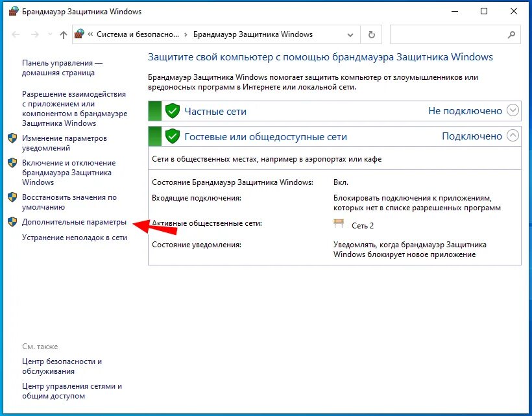Open 'Восстановить значения по умолчанию'
Viewport: 532px width, 416px height.
tap(69, 202)
